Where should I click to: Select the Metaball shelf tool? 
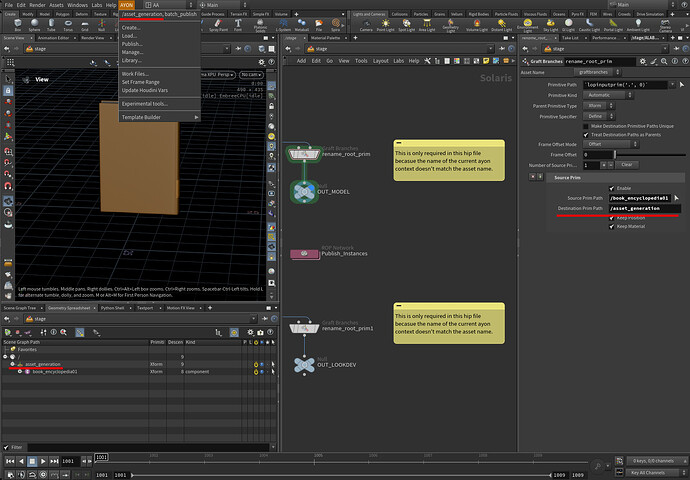tap(301, 25)
